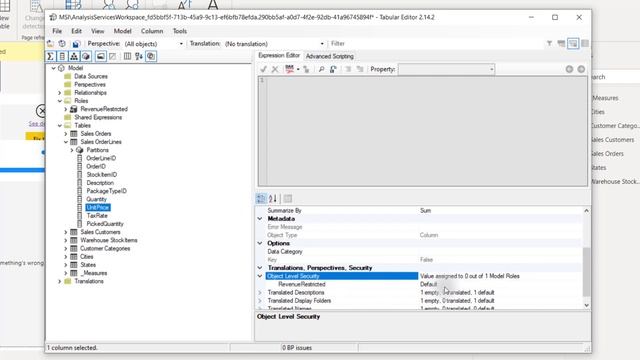Open the Edit menu
This screenshot has height=360, width=640.
click(76, 31)
